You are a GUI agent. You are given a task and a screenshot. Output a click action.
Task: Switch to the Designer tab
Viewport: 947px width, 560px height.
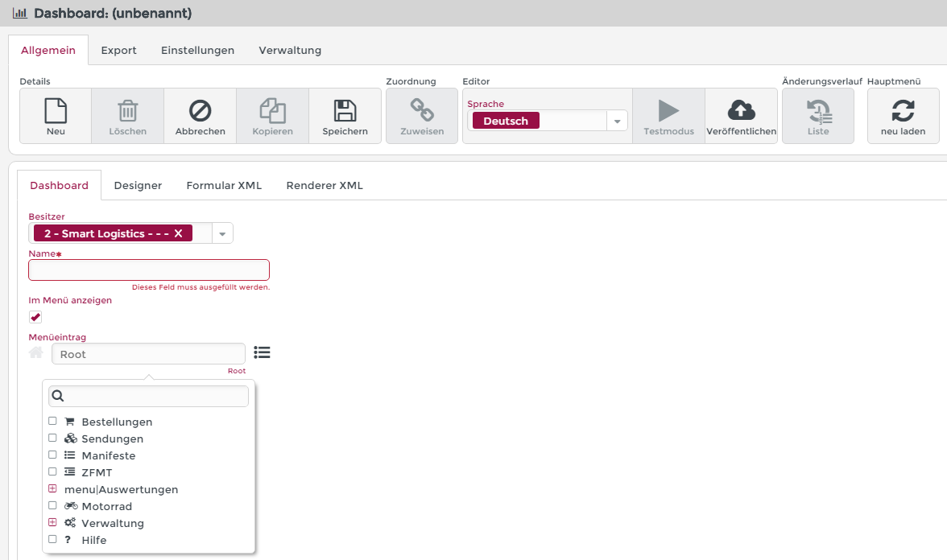pos(138,185)
